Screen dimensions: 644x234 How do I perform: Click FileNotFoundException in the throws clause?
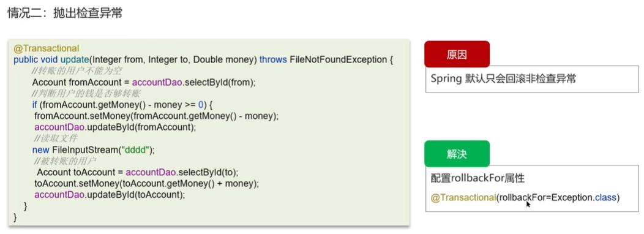338,60
